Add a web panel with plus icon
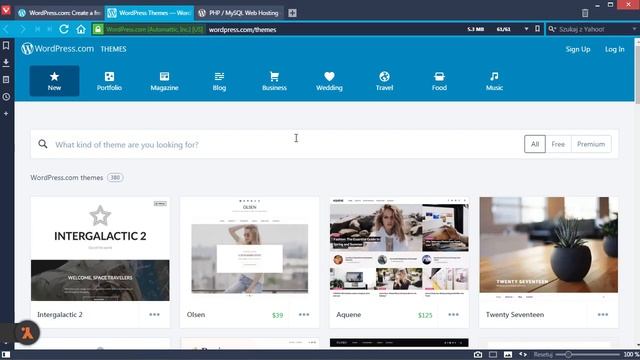 pyautogui.click(x=6, y=113)
